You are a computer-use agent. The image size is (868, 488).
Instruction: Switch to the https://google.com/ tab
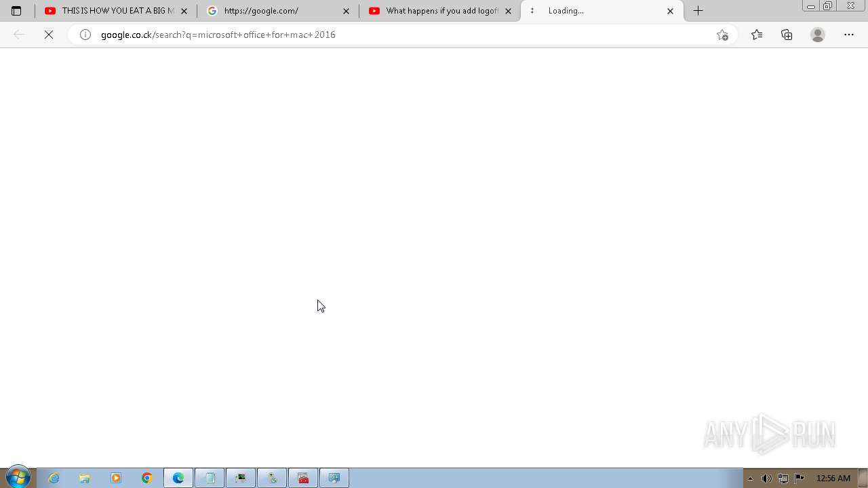point(278,11)
